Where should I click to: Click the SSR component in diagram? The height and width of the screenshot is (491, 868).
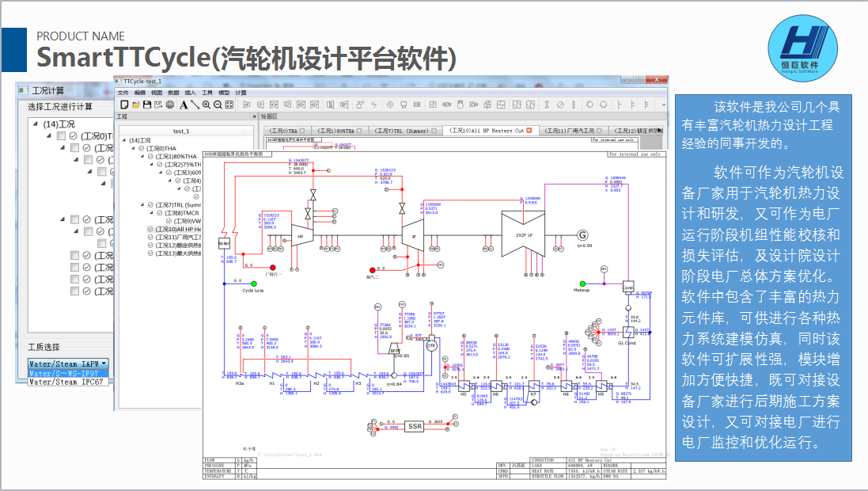point(415,426)
